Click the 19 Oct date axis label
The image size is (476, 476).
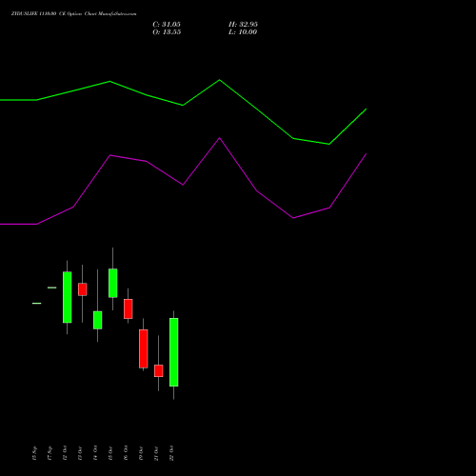pyautogui.click(x=141, y=453)
